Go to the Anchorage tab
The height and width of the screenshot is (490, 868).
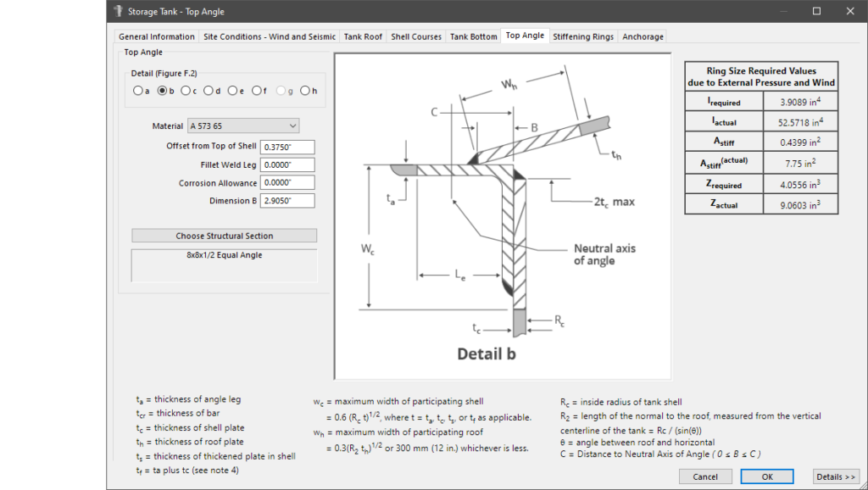point(643,36)
